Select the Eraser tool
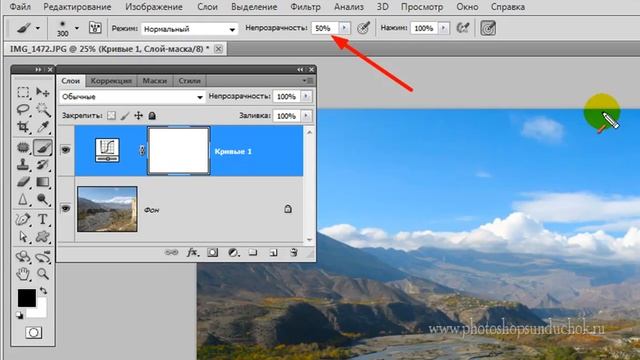 click(23, 182)
